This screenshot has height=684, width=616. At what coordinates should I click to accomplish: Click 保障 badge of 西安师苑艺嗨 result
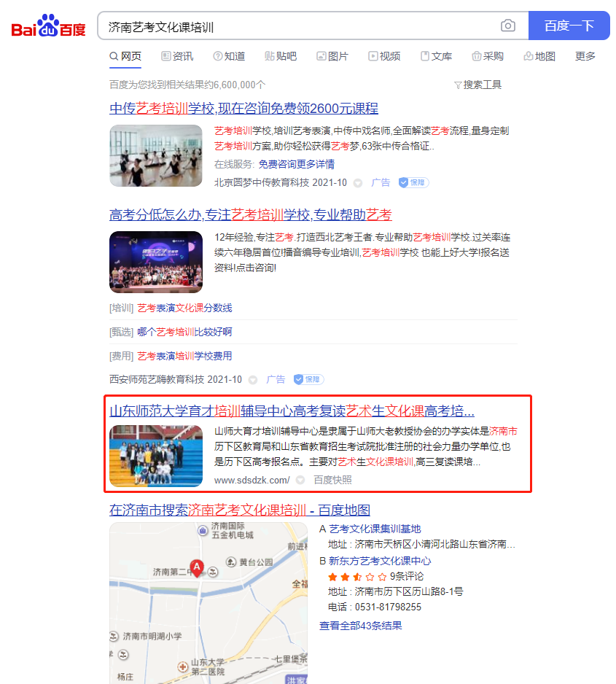click(x=308, y=379)
